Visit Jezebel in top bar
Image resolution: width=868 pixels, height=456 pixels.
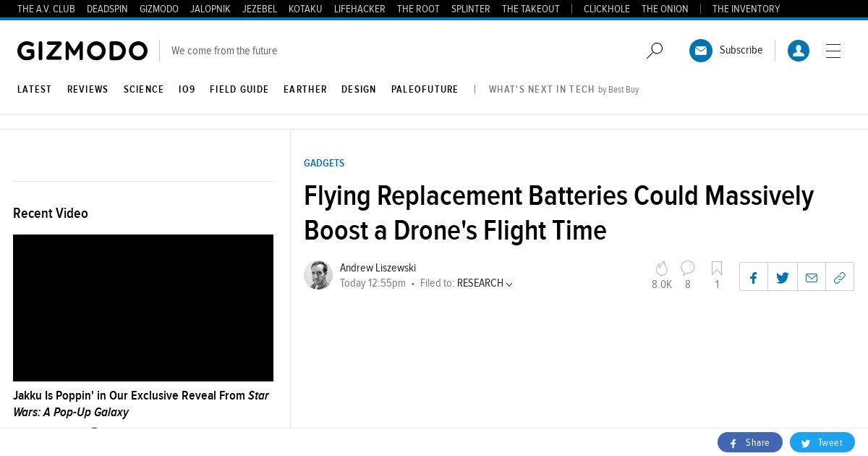point(260,9)
